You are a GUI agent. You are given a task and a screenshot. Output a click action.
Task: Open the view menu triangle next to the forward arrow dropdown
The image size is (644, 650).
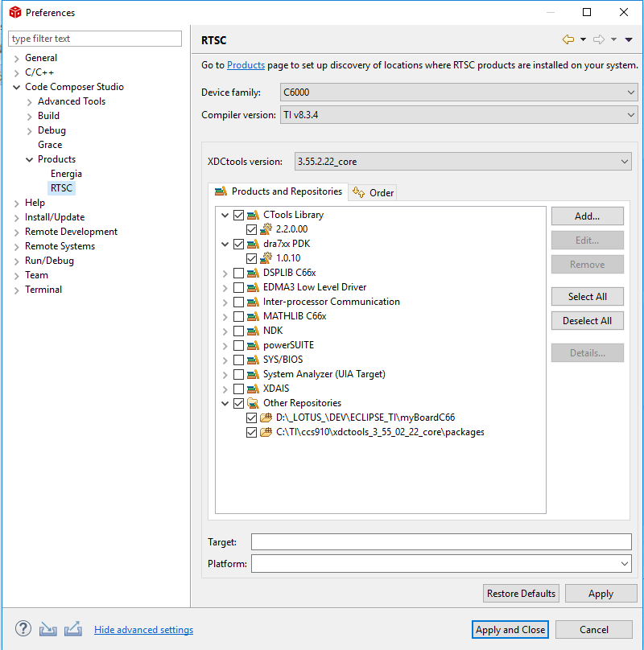click(x=629, y=39)
